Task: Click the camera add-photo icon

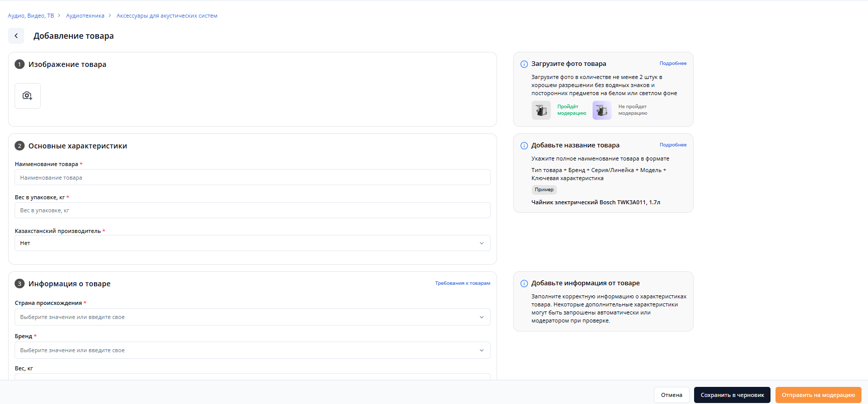Action: click(28, 96)
